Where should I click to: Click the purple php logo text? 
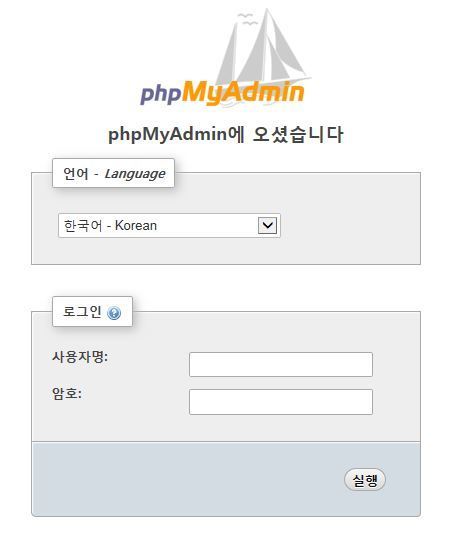pyautogui.click(x=161, y=94)
